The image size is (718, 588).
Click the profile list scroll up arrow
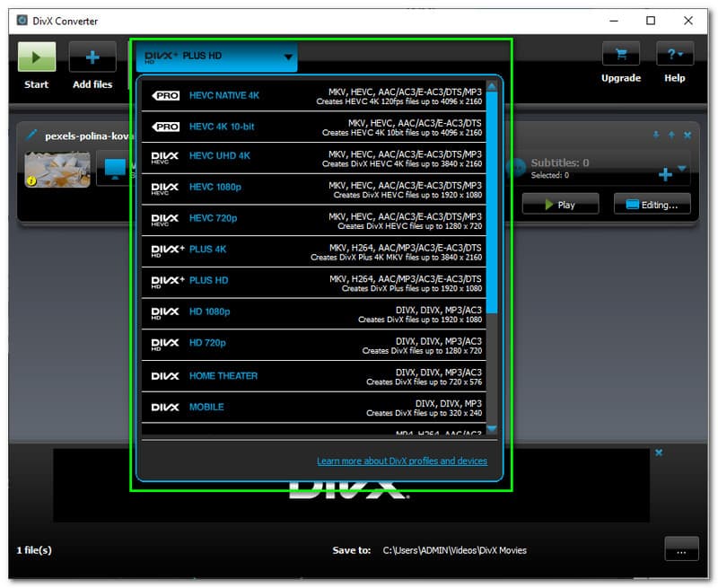pos(492,86)
